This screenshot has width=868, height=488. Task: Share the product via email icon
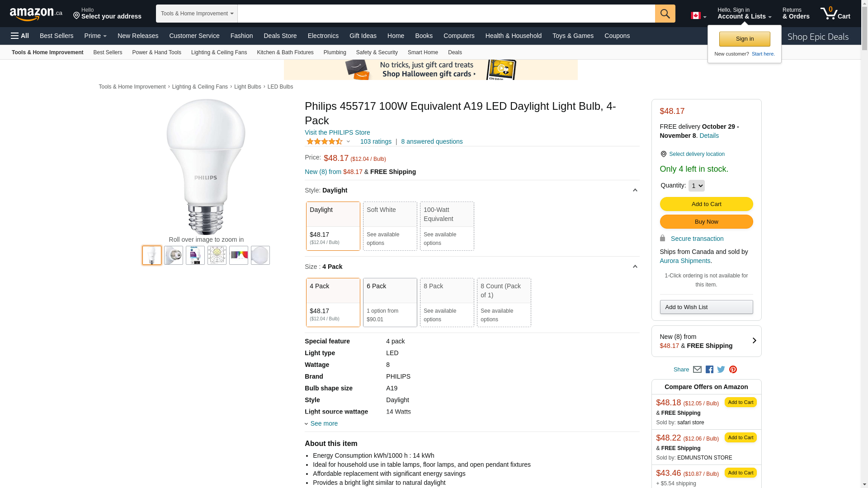(697, 370)
